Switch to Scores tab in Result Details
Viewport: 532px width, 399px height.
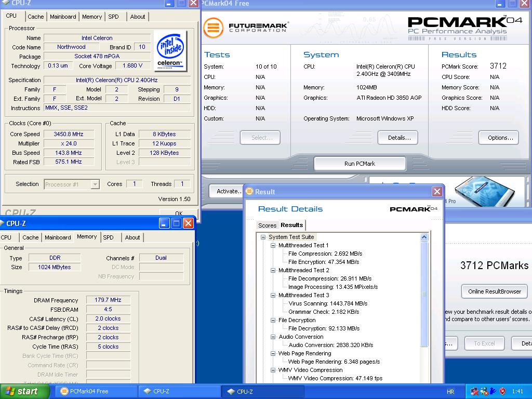(x=268, y=225)
